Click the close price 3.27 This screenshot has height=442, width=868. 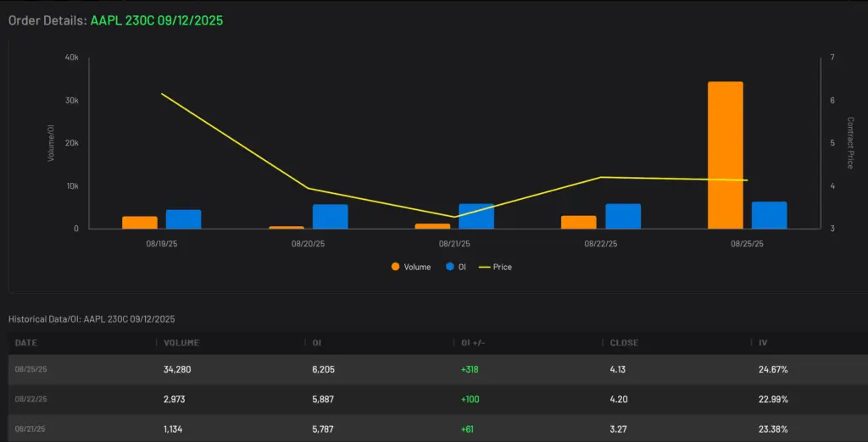[618, 428]
